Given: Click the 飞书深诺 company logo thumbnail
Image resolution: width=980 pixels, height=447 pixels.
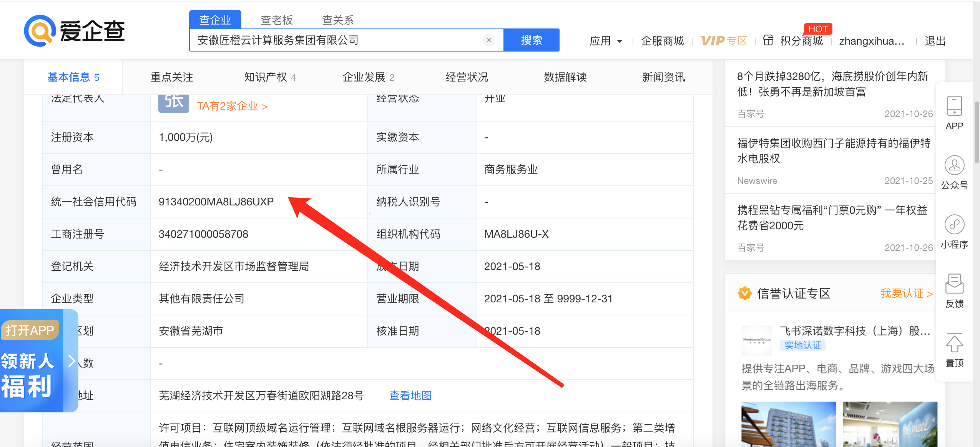Looking at the screenshot, I should pos(756,340).
